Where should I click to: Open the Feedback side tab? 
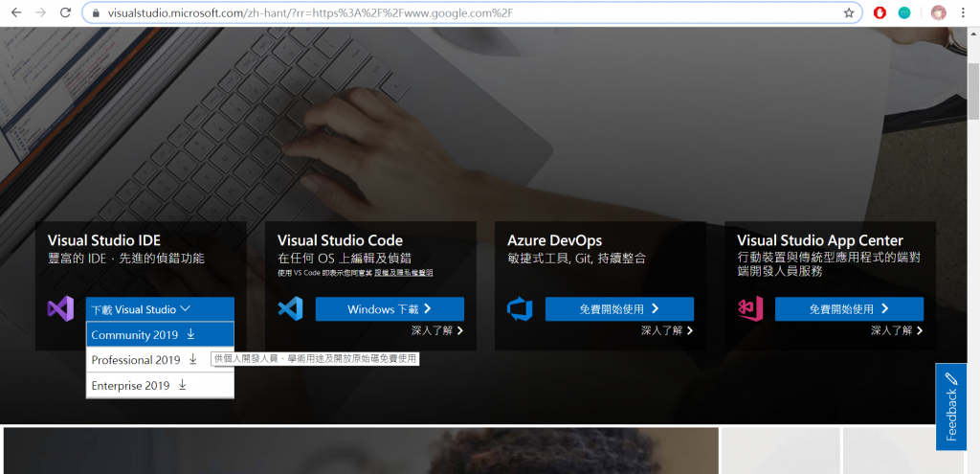(x=951, y=407)
